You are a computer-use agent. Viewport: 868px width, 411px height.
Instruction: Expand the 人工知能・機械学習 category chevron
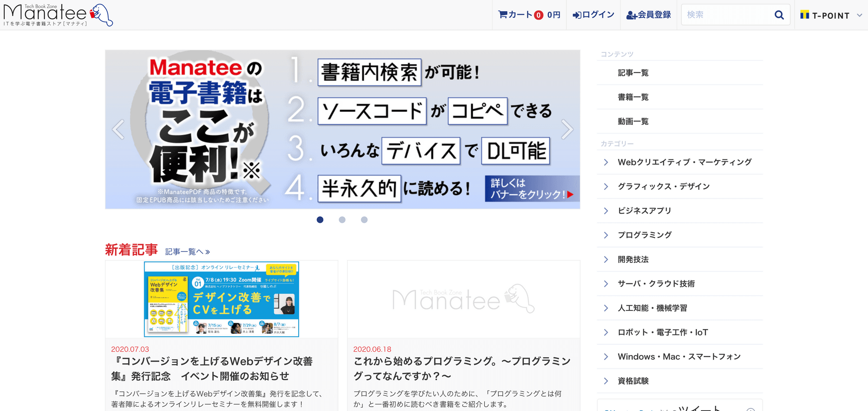(606, 308)
